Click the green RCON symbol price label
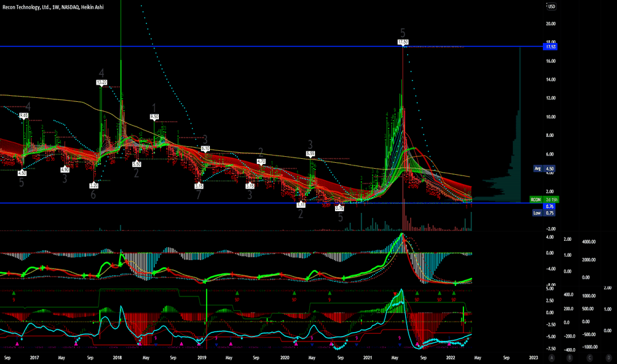This screenshot has height=364, width=617. (536, 199)
